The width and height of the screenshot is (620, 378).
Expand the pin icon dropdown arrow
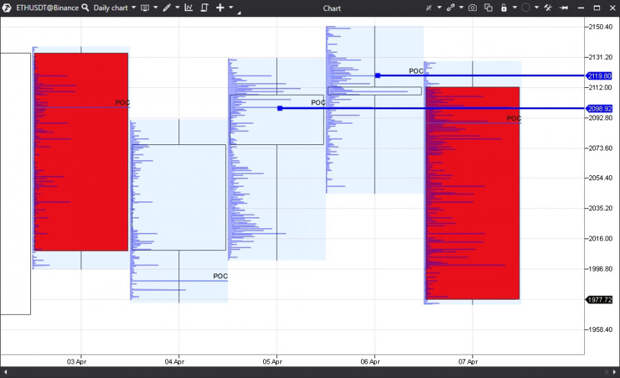[439, 8]
